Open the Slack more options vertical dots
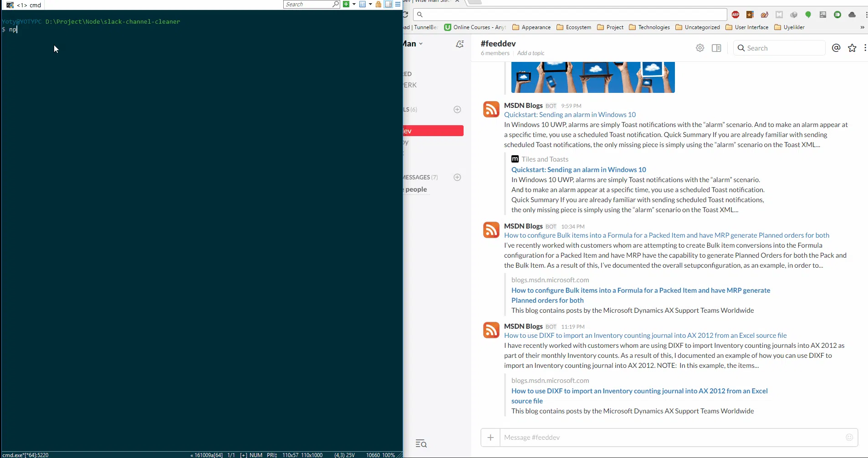The image size is (868, 458). (865, 48)
